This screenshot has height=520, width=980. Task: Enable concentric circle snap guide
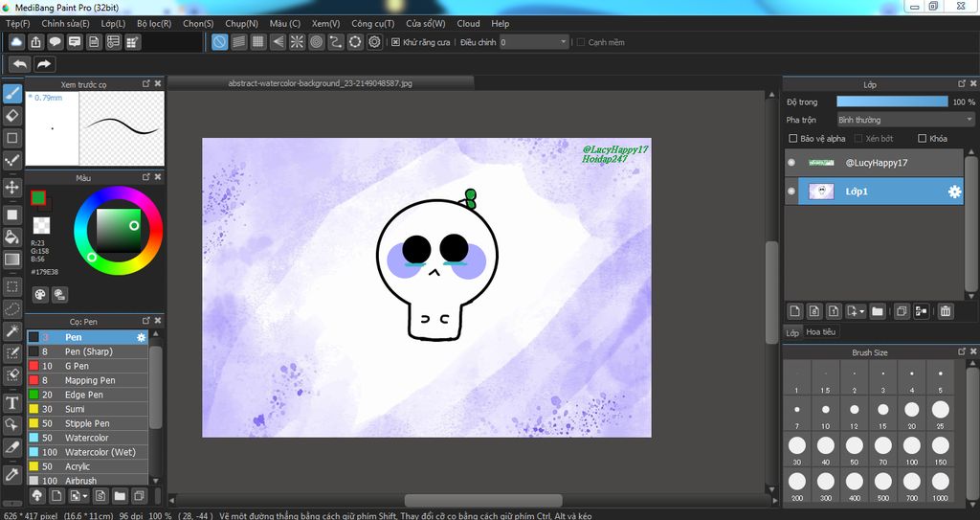[316, 42]
